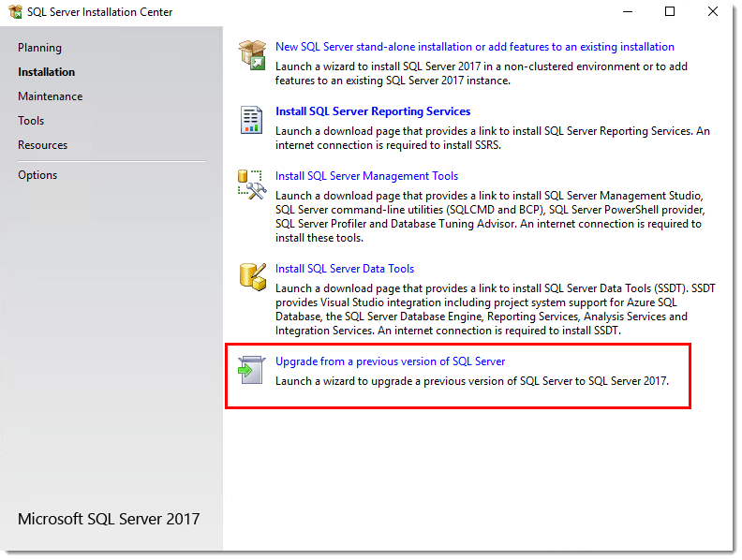Click the Reporting Services document icon
The width and height of the screenshot is (742, 560).
[x=251, y=120]
